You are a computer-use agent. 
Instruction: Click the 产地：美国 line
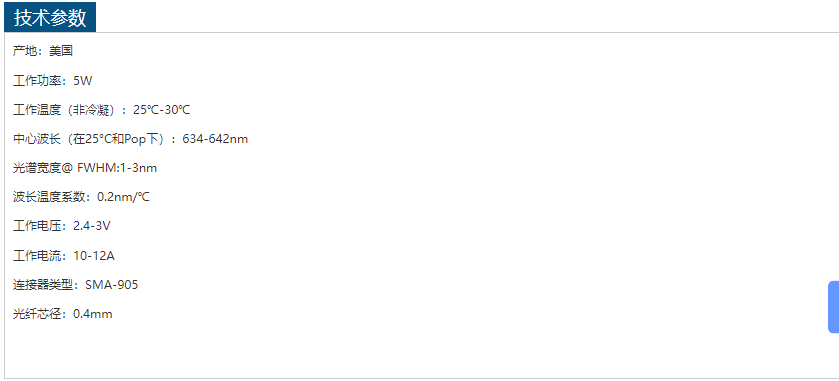click(43, 51)
